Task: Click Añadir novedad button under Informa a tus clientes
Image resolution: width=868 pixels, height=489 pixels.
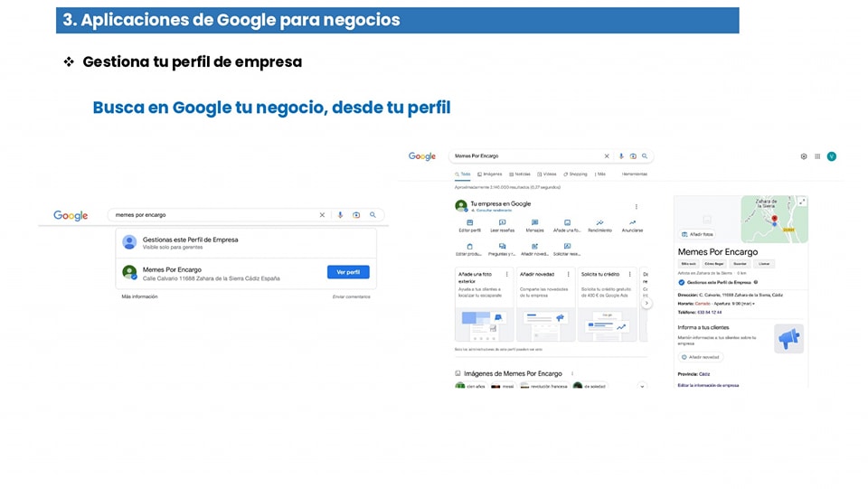Action: point(700,357)
